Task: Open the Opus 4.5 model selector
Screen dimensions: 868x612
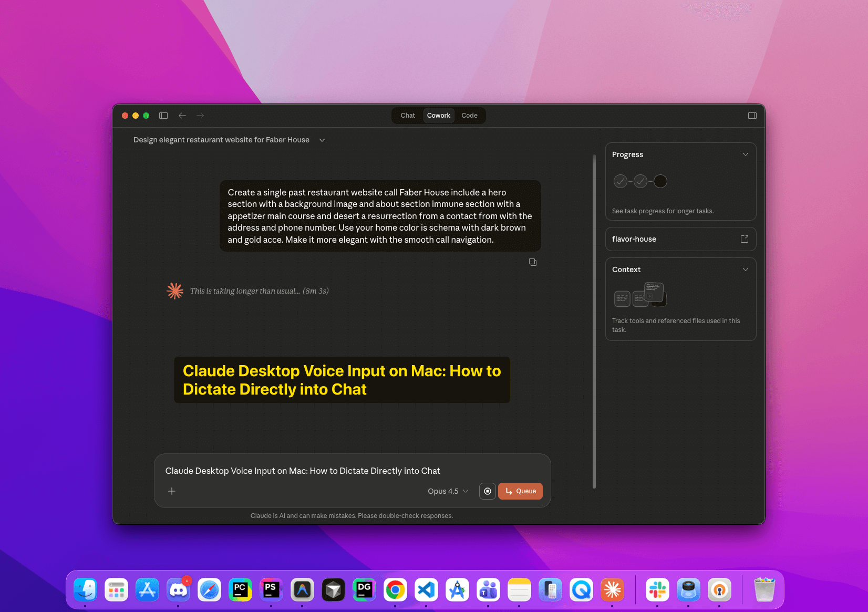Action: coord(447,491)
